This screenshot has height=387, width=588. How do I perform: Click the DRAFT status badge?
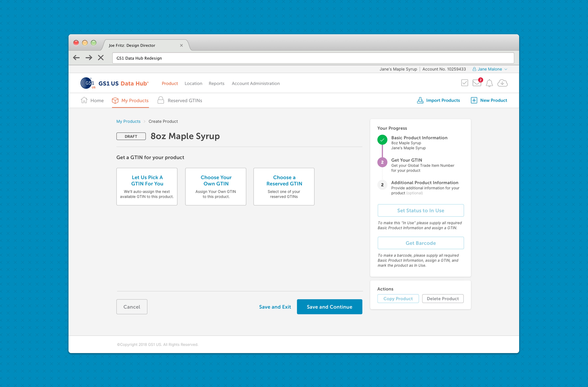(x=131, y=136)
